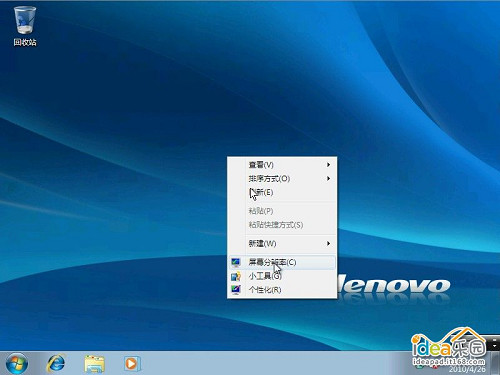Screen dimensions: 500x375
Task: Click the gadgets icon beside 小工具
Action: pyautogui.click(x=236, y=276)
